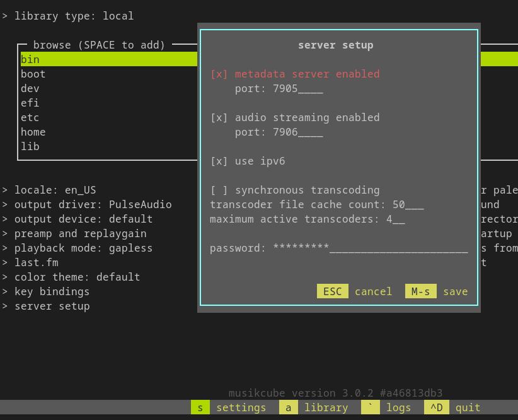Screen dimensions: 518x420
Task: Click the 's' shortcut badge in the bottom bar
Action: (200, 407)
